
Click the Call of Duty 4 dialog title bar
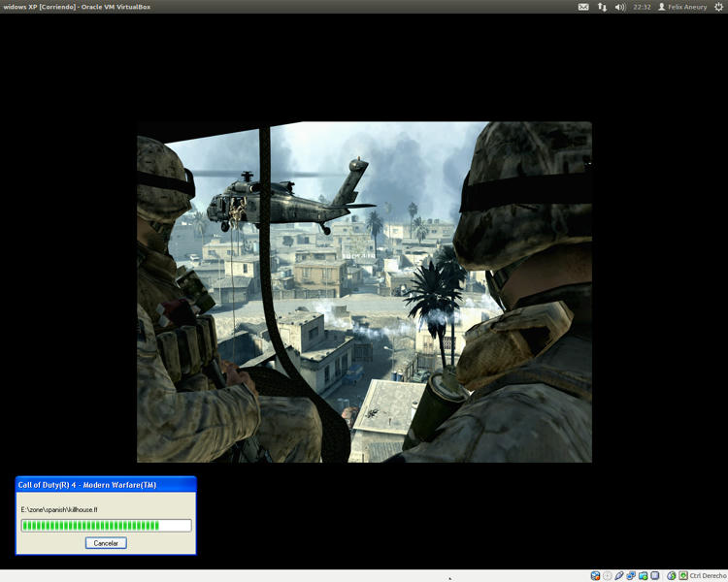(x=106, y=485)
